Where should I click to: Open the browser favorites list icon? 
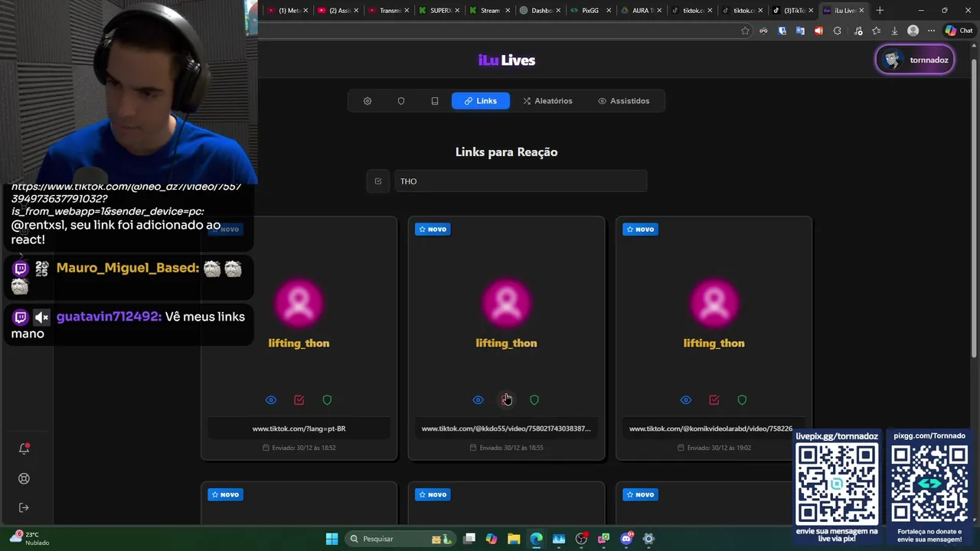[876, 31]
